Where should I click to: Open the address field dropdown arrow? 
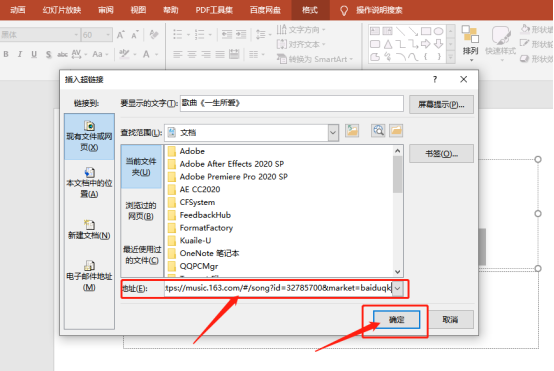[398, 288]
